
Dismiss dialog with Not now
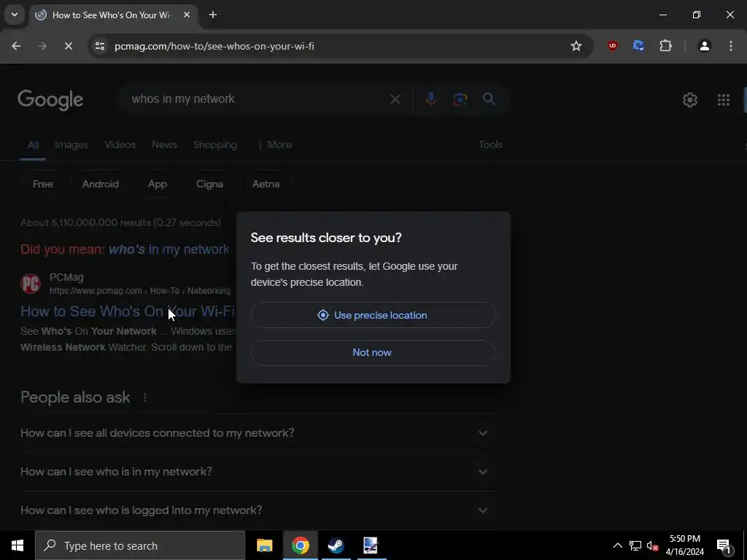click(x=373, y=352)
